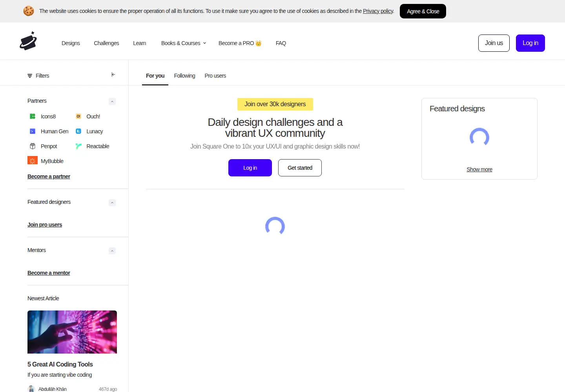The width and height of the screenshot is (565, 392).
Task: Click the Log in button in header
Action: coord(530,43)
